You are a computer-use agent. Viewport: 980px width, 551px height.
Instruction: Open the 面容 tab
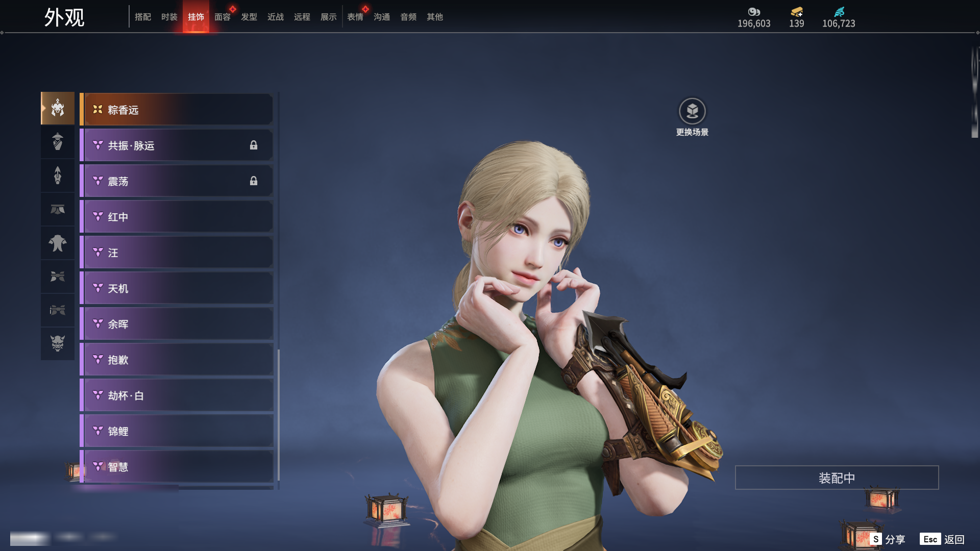click(223, 17)
